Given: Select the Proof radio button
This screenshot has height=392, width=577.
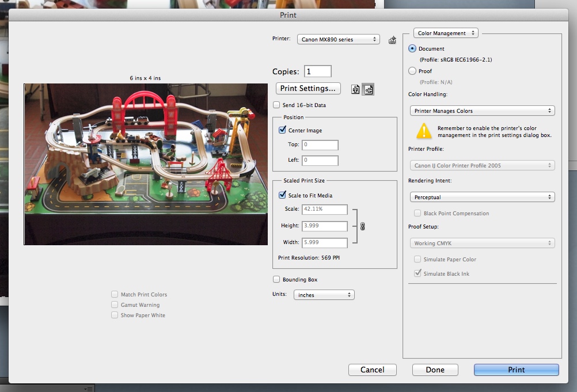Looking at the screenshot, I should (412, 71).
